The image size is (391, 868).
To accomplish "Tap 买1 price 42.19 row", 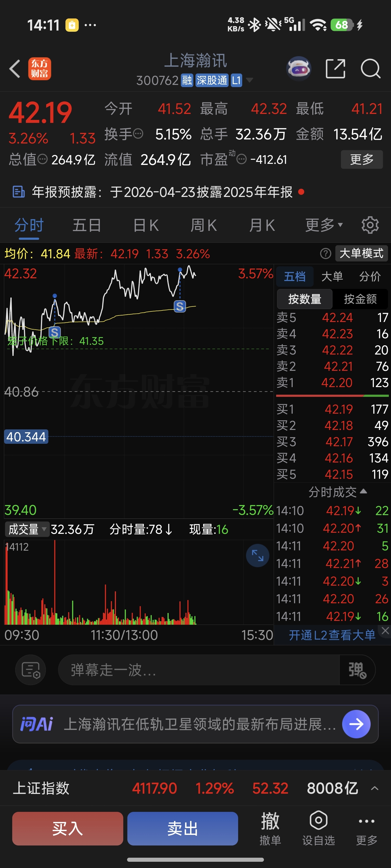I will tap(332, 409).
